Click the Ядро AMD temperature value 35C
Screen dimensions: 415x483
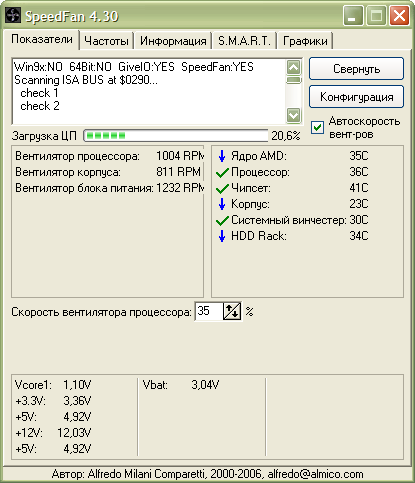[x=359, y=156]
